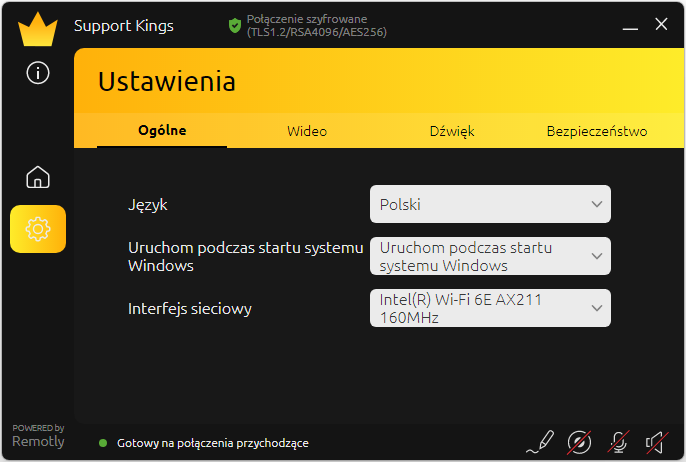This screenshot has width=686, height=462.
Task: Click the green ready status indicator dot
Action: 102,442
